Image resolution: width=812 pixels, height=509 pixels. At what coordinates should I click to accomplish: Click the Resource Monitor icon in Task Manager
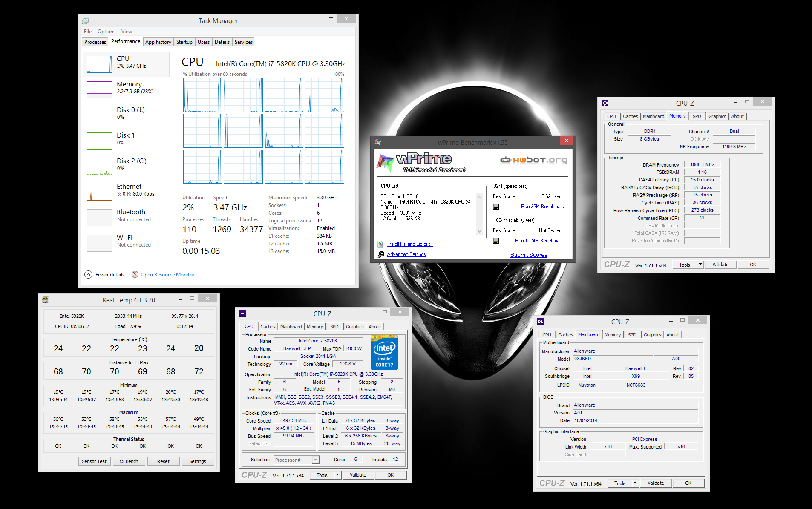(x=135, y=274)
